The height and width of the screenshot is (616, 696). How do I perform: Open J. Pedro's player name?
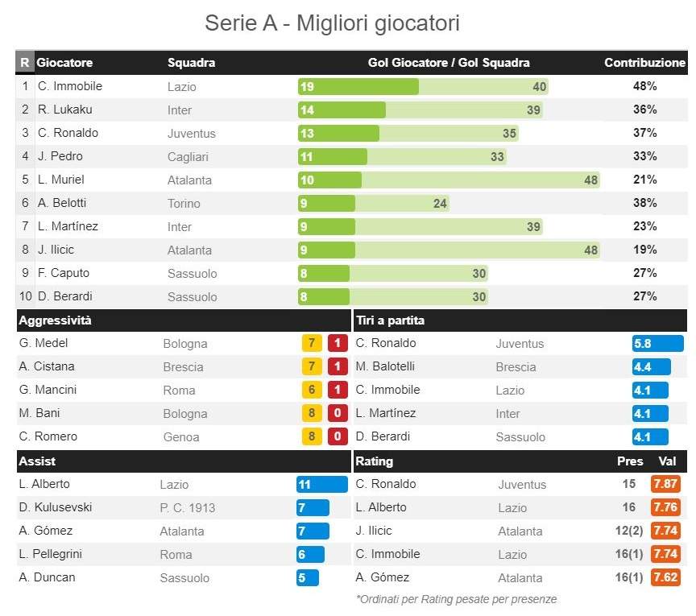[x=60, y=156]
